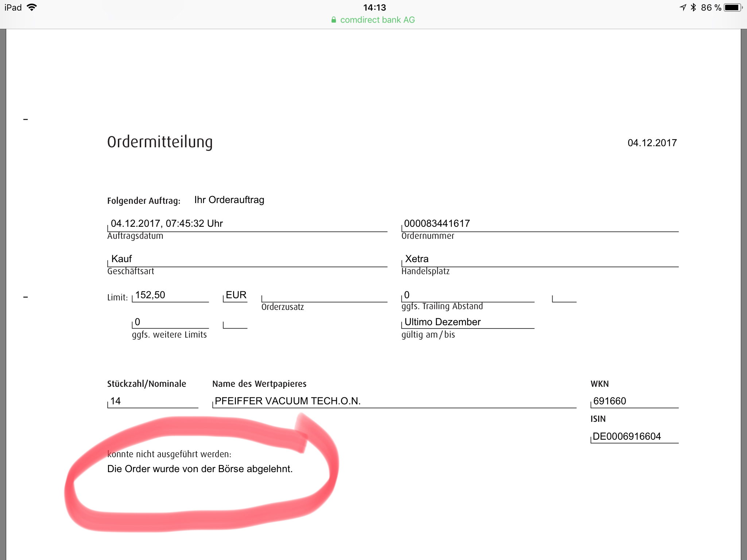Click the EUR currency field
The height and width of the screenshot is (560, 747).
point(236,295)
